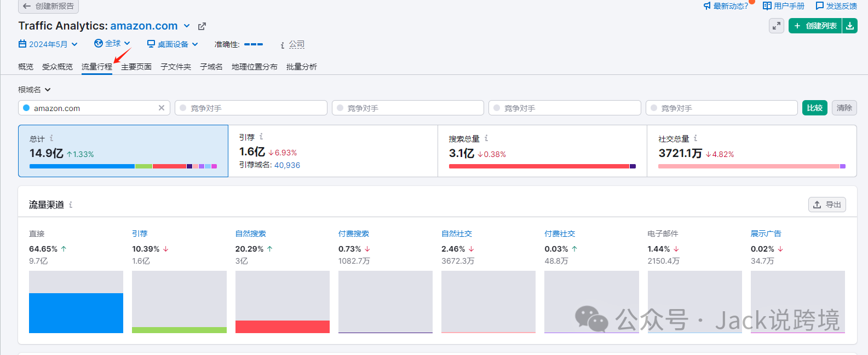Select the 搜索总量 3.1亿 card
Screen dimensions: 868x355
coord(542,151)
